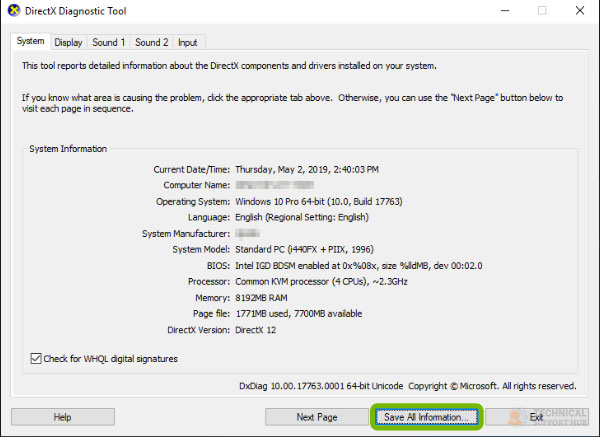Click Processor value Common KVM processor

coord(321,282)
